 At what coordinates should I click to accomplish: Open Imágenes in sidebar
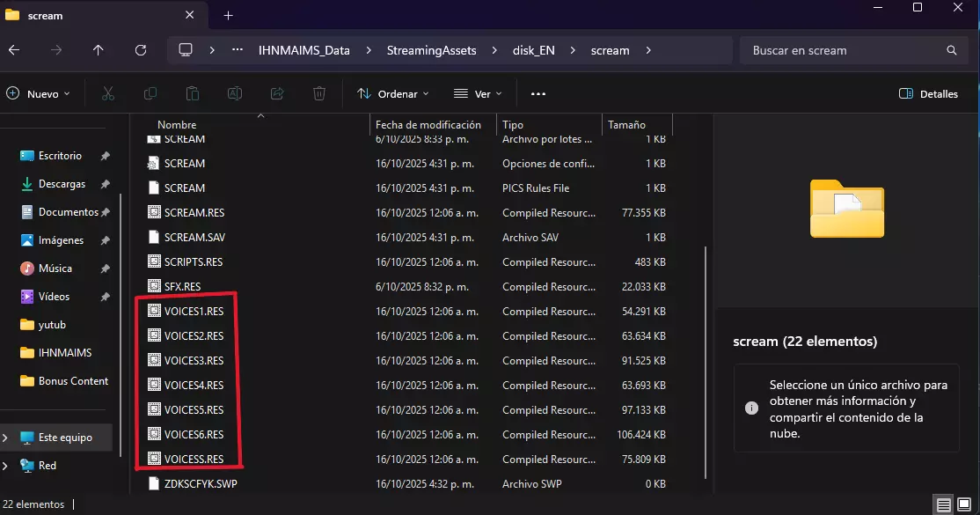pos(61,240)
